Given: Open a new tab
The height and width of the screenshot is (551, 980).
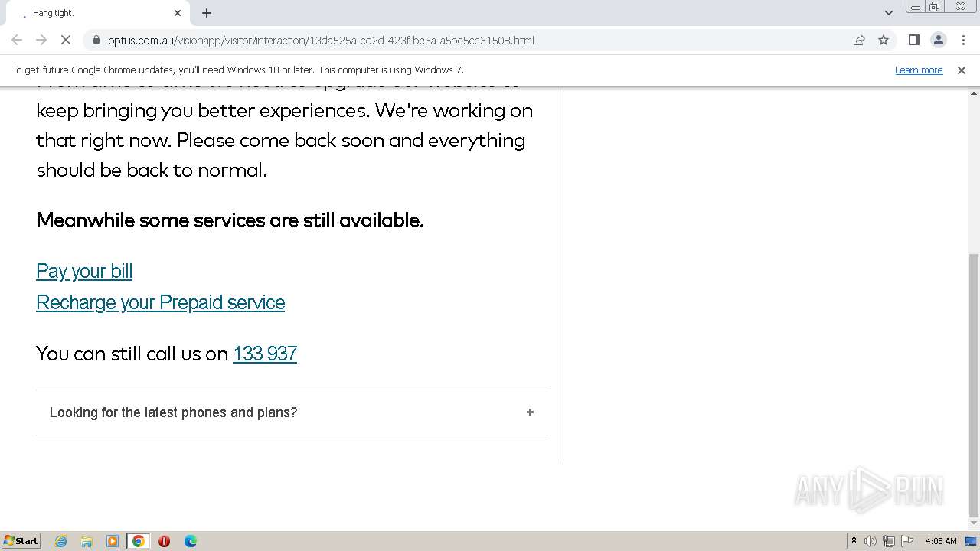Looking at the screenshot, I should pos(207,13).
